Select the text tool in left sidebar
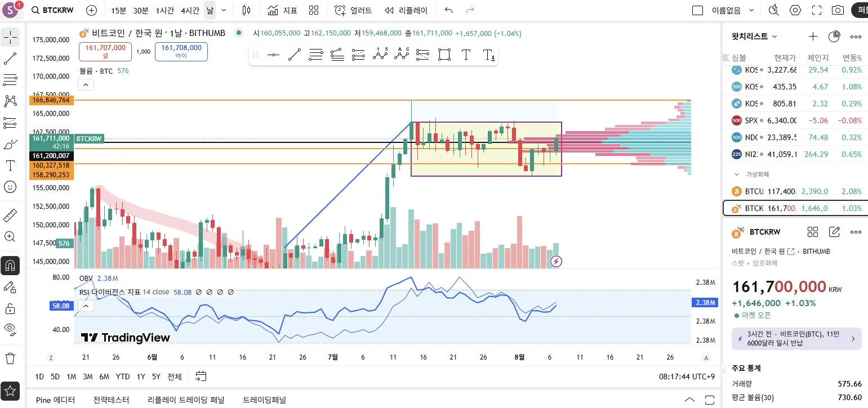This screenshot has width=868, height=408. tap(10, 165)
